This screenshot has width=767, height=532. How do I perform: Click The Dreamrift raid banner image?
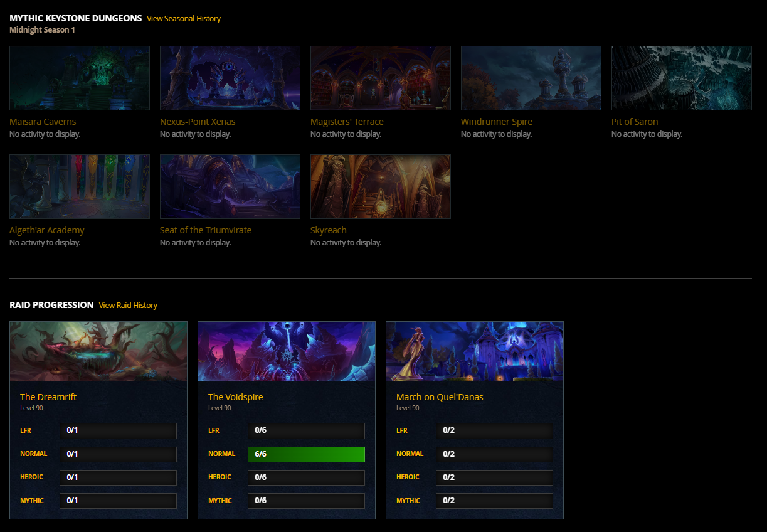98,351
